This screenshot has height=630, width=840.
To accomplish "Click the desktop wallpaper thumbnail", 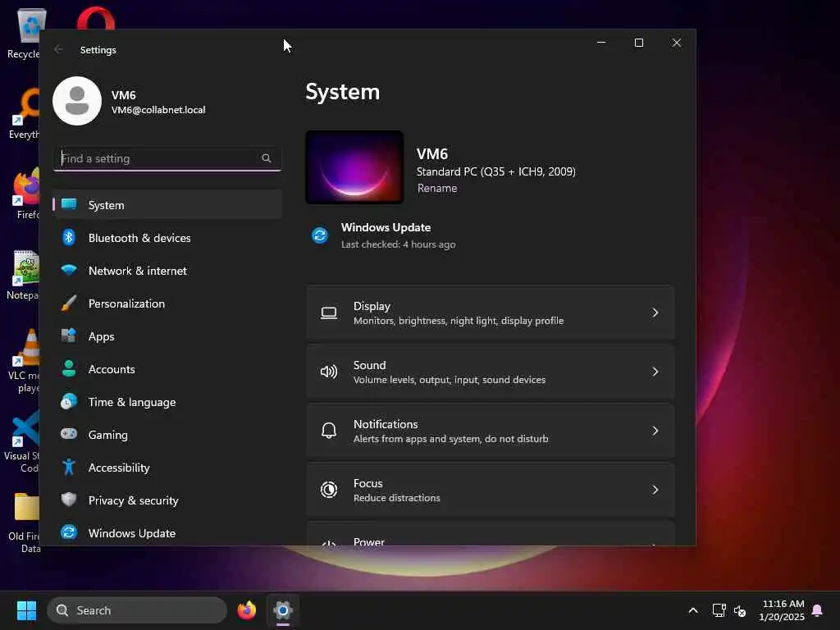I will pyautogui.click(x=354, y=167).
